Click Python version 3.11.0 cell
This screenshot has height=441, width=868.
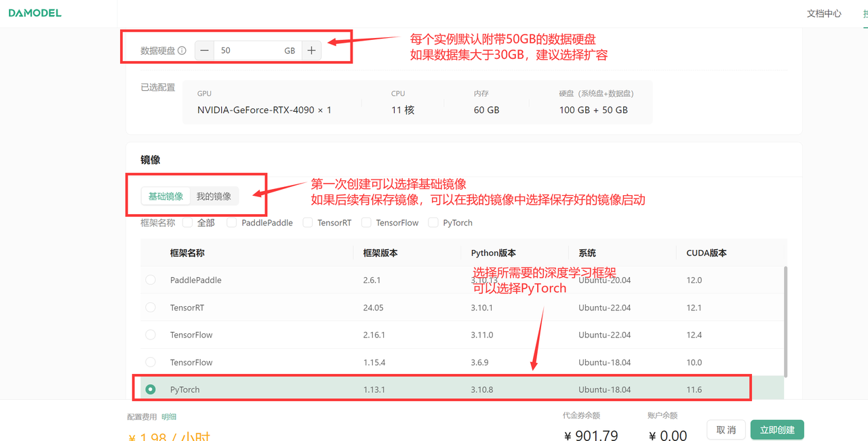pyautogui.click(x=482, y=335)
